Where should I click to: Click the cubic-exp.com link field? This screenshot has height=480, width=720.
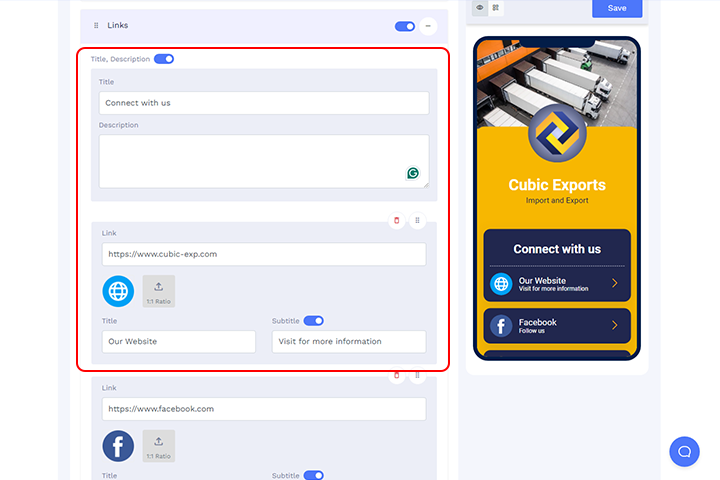tap(264, 254)
